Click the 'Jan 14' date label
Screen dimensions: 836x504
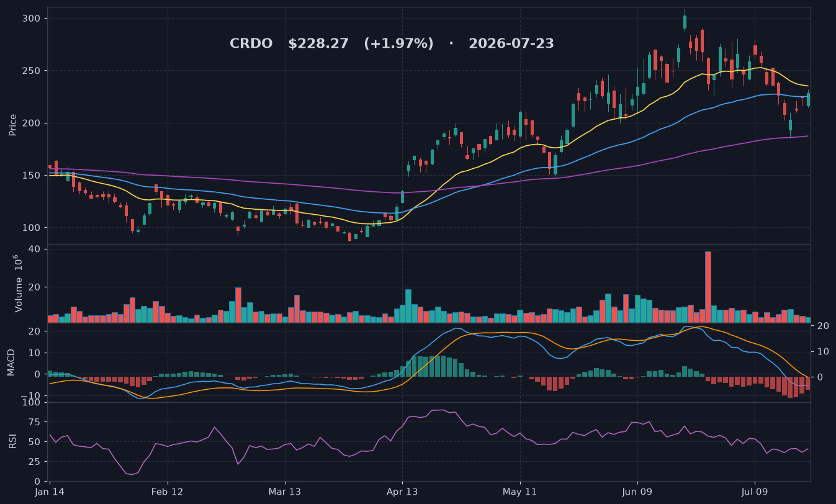click(x=50, y=492)
